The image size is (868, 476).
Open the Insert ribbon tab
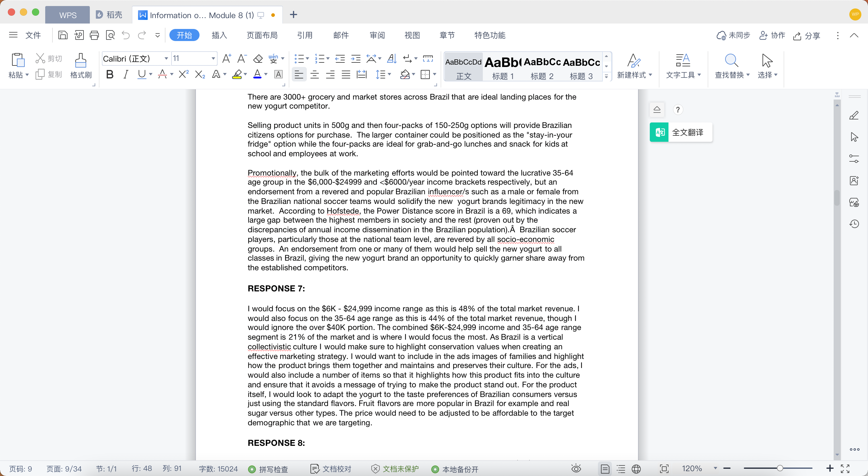coord(219,35)
